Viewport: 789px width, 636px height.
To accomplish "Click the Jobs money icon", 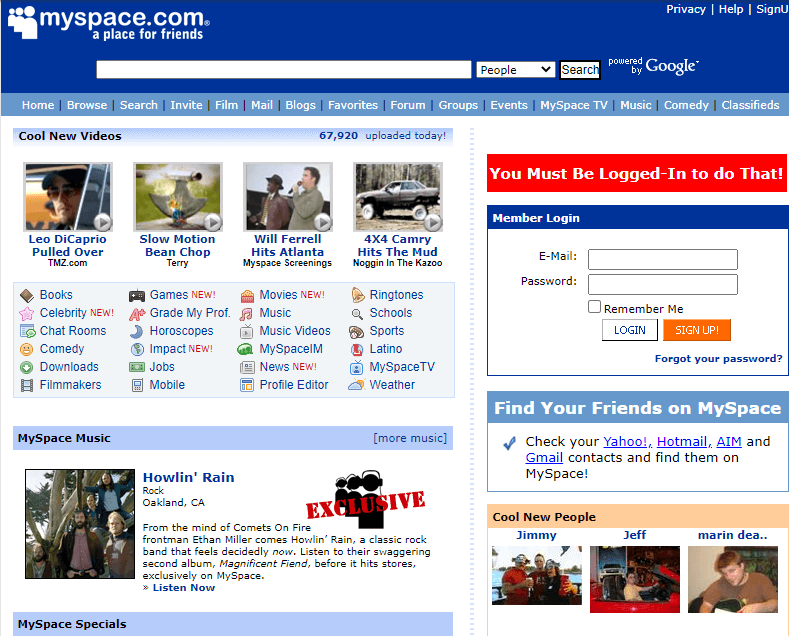I will pyautogui.click(x=137, y=367).
